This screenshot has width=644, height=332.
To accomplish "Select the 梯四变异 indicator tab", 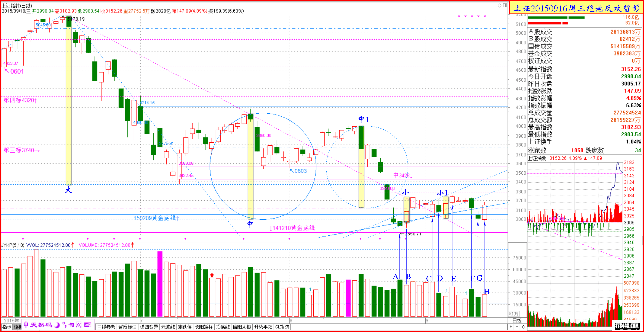I will tap(149, 327).
